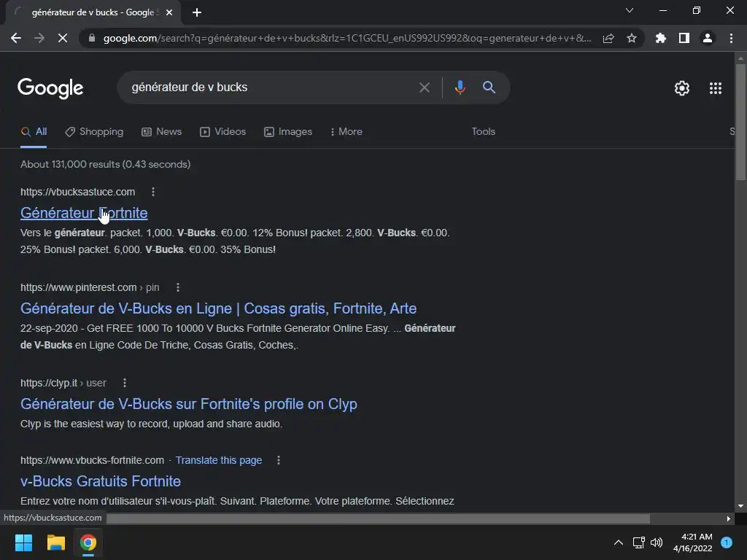The height and width of the screenshot is (560, 747).
Task: Open the Pinterest Générateur de V-Bucks en Ligne result
Action: pyautogui.click(x=218, y=308)
